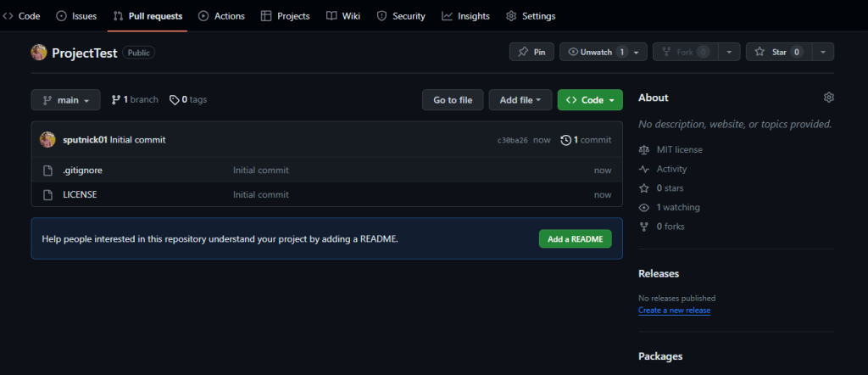Edit repository details with About gear icon
The width and height of the screenshot is (868, 375).
(829, 98)
